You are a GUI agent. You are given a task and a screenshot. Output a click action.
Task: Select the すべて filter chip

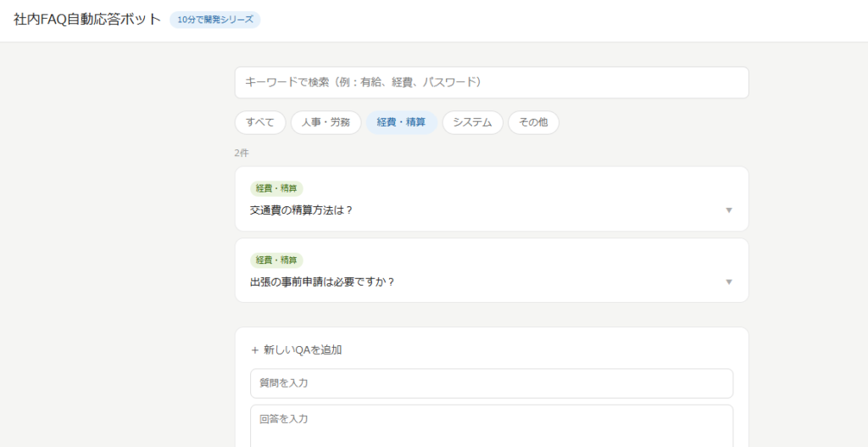pos(260,122)
